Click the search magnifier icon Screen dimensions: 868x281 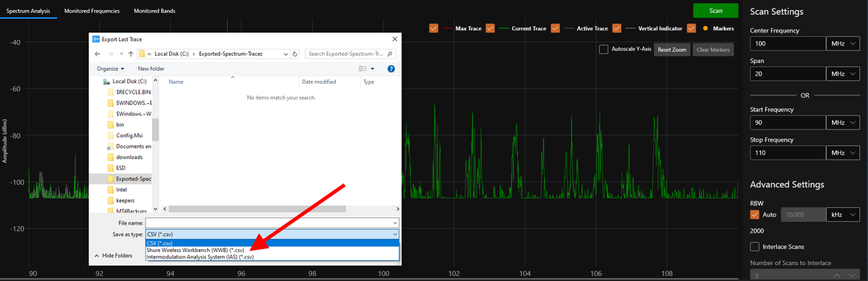(x=390, y=54)
